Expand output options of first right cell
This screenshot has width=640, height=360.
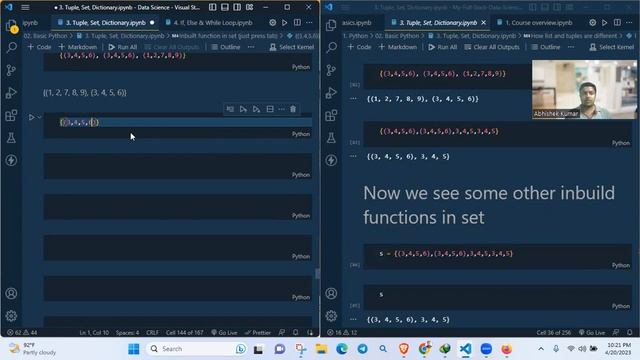point(353,99)
